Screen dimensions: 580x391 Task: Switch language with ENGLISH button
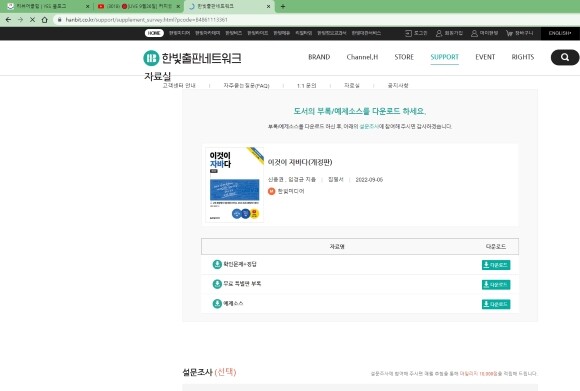click(560, 33)
